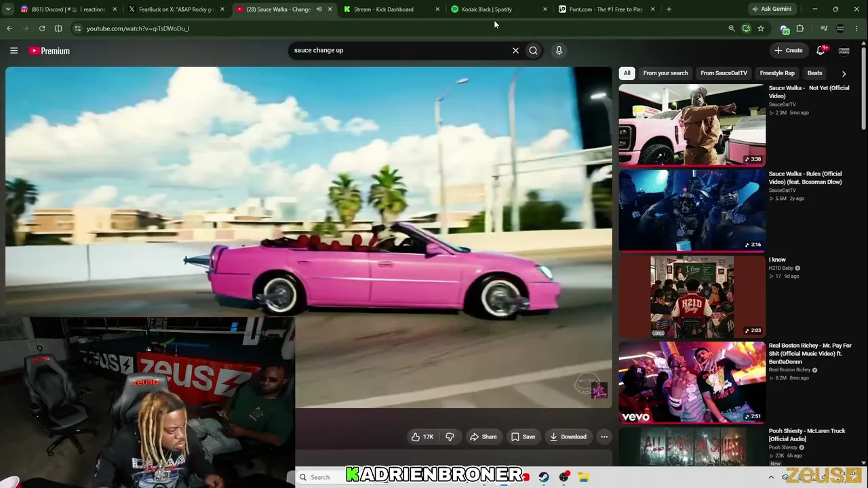Open the Sauce Walka Not Yet video title

[x=809, y=91]
